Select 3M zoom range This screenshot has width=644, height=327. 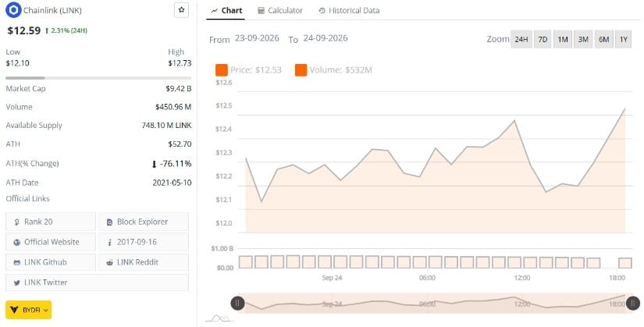coord(583,40)
